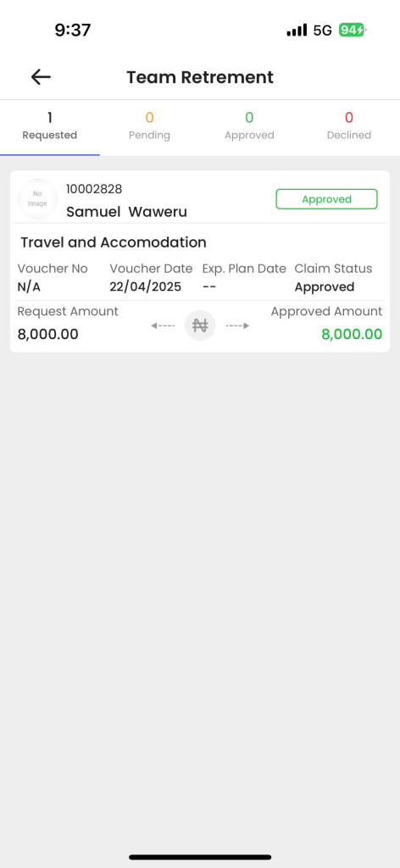Tap the battery indicator in status bar
The width and height of the screenshot is (400, 868).
353,30
